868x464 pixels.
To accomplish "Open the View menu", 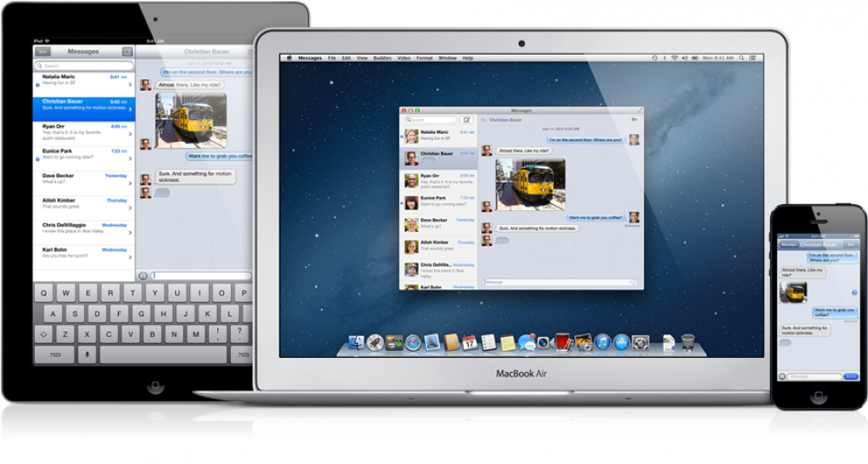I will pos(362,57).
